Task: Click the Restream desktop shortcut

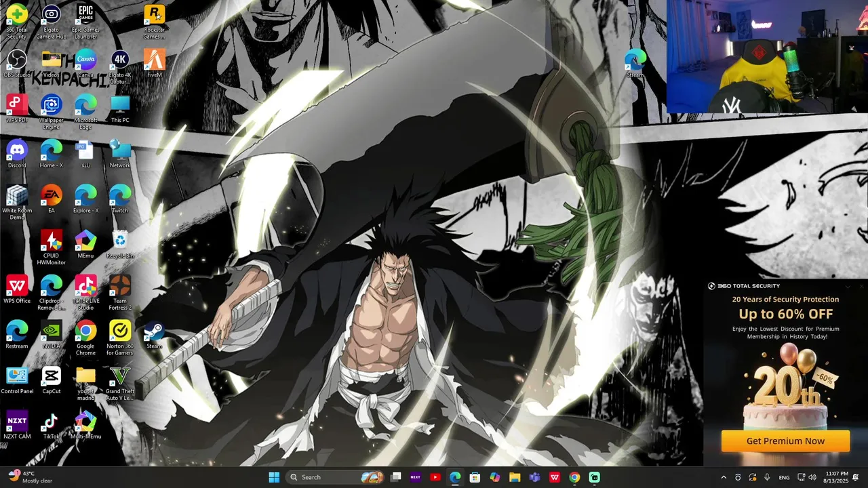Action: (17, 335)
